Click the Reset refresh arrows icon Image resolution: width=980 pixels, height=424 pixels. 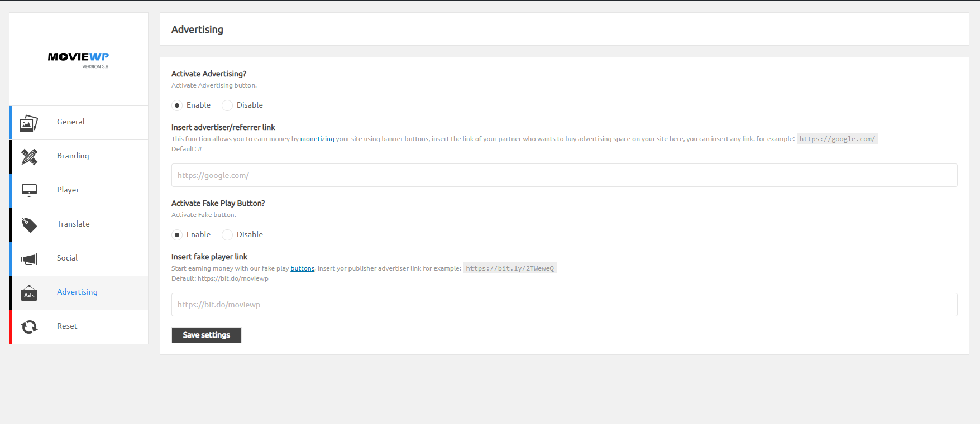point(29,327)
